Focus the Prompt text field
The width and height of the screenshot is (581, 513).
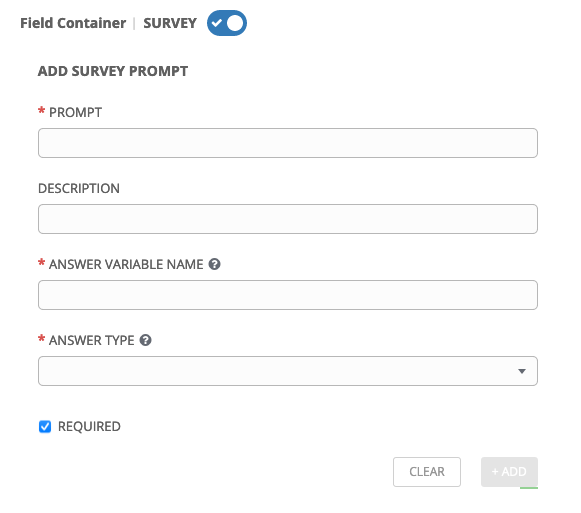tap(288, 143)
